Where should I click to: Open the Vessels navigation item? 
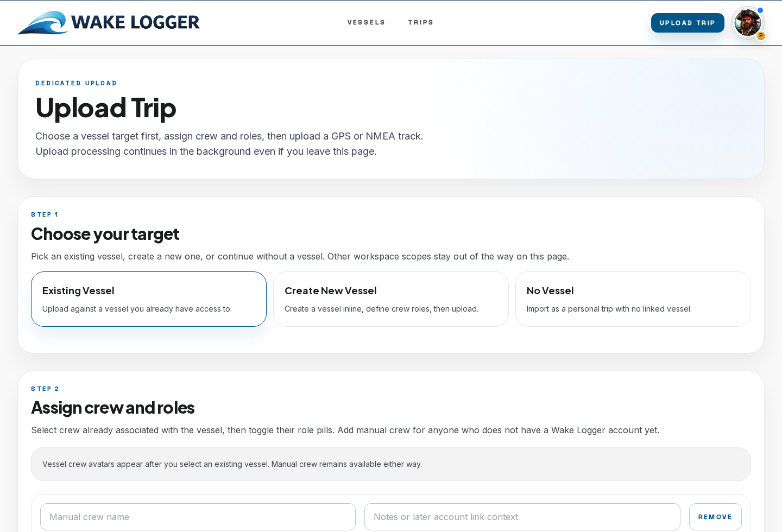(x=366, y=23)
